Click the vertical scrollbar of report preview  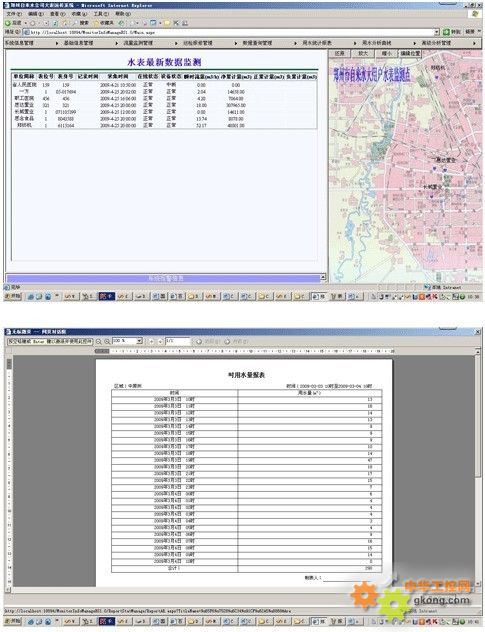point(478,470)
